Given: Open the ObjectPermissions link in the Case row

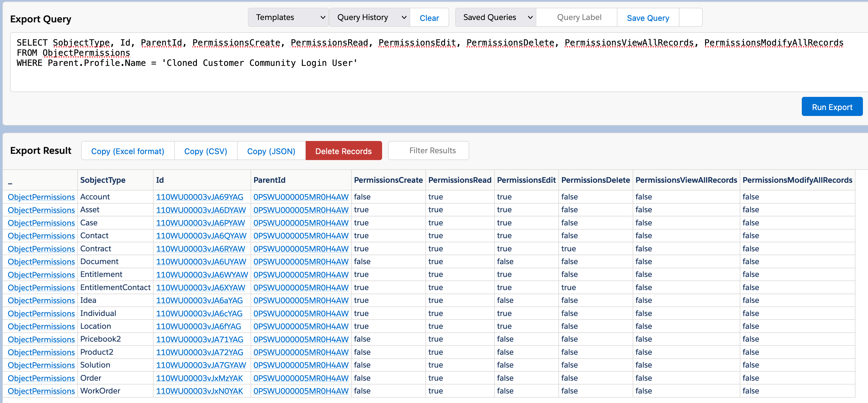Looking at the screenshot, I should (x=41, y=223).
